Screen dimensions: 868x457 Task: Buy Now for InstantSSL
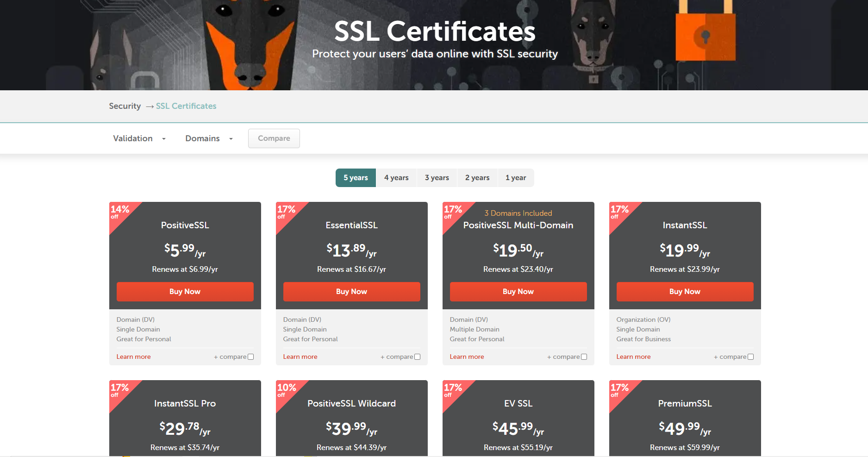tap(685, 292)
